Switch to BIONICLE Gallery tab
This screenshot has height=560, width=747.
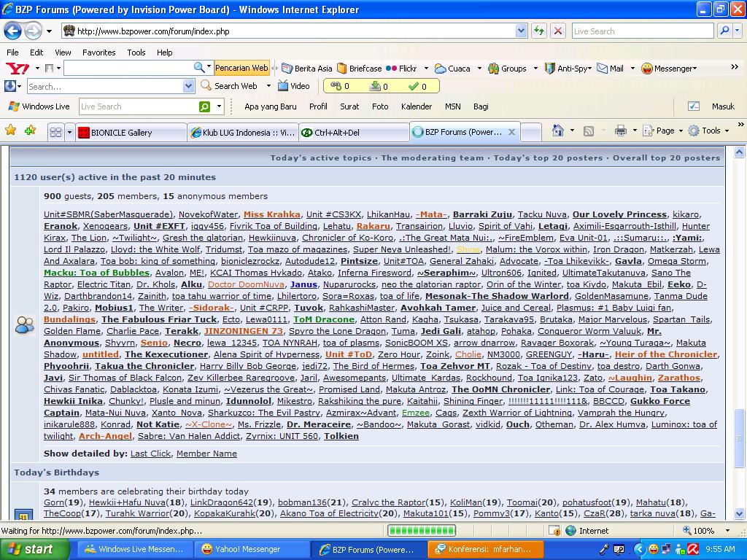tap(131, 133)
